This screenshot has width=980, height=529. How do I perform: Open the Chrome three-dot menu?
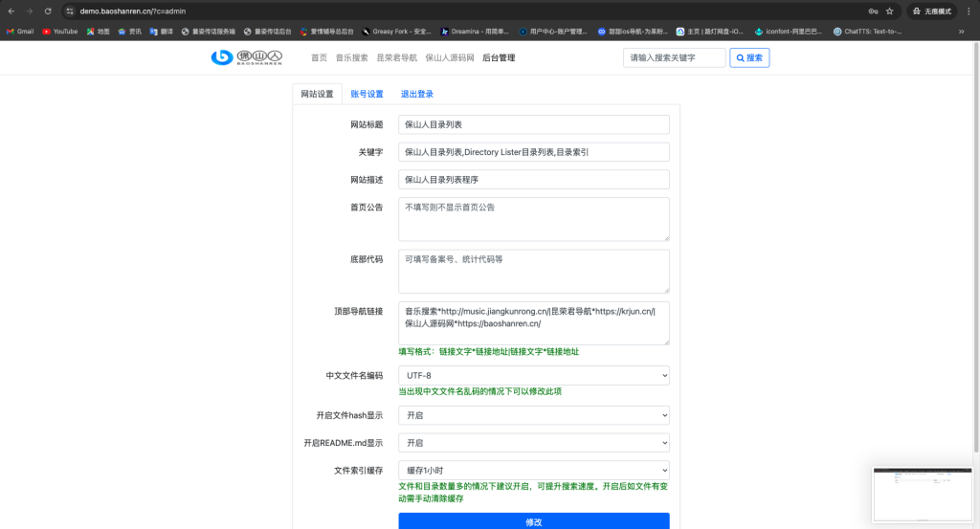[969, 11]
